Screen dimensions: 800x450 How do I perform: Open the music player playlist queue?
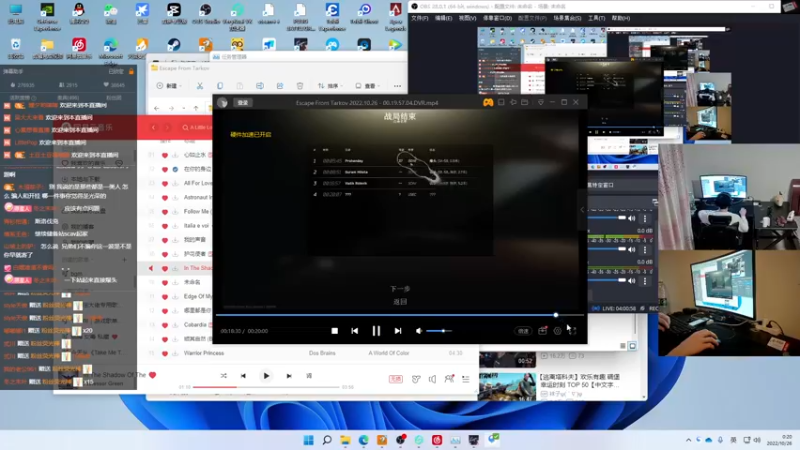pos(466,379)
